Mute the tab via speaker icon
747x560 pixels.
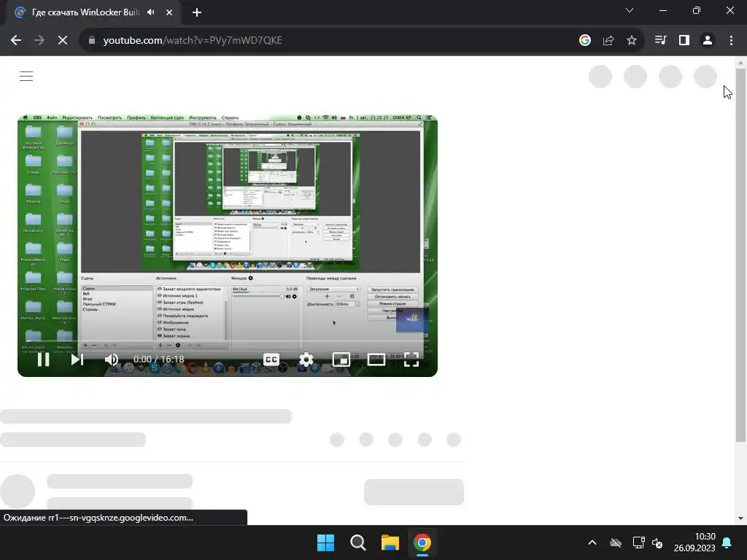coord(151,12)
